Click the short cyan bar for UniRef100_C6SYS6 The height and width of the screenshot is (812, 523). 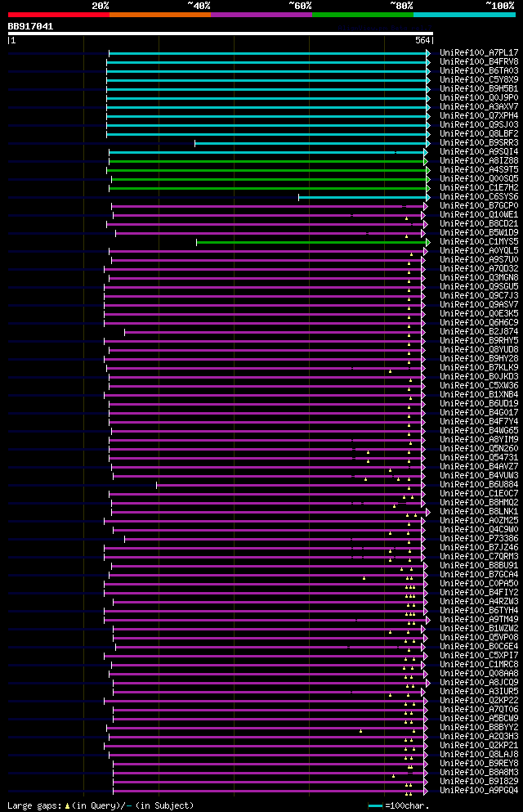click(x=364, y=197)
